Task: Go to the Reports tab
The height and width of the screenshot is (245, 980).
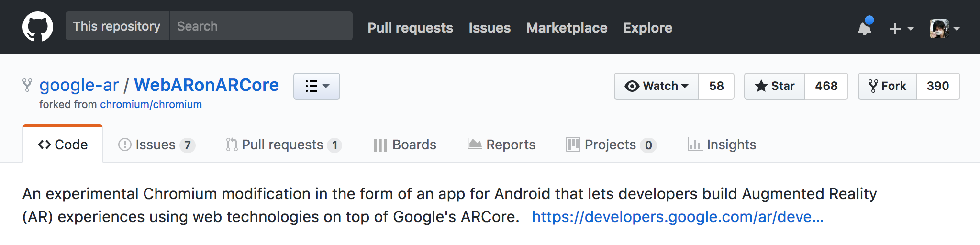Action: click(501, 145)
